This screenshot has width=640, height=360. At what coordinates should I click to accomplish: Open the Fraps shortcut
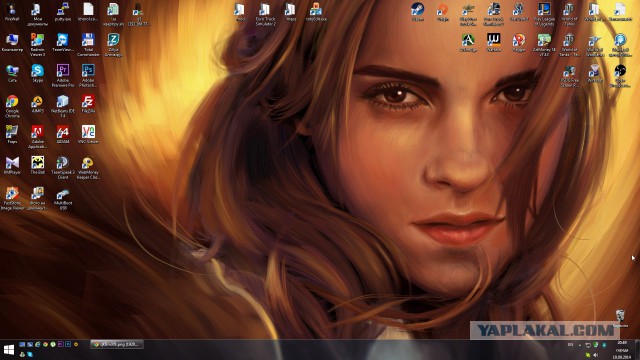point(12,134)
